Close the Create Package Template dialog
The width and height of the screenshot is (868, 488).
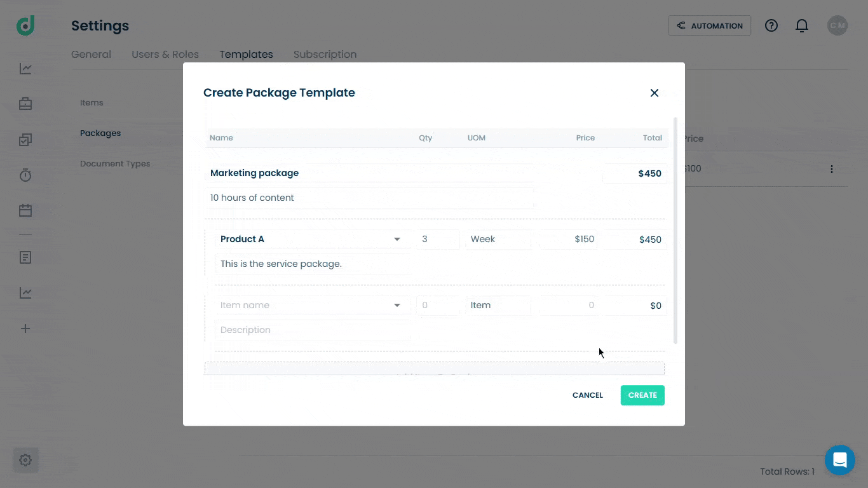pos(654,93)
